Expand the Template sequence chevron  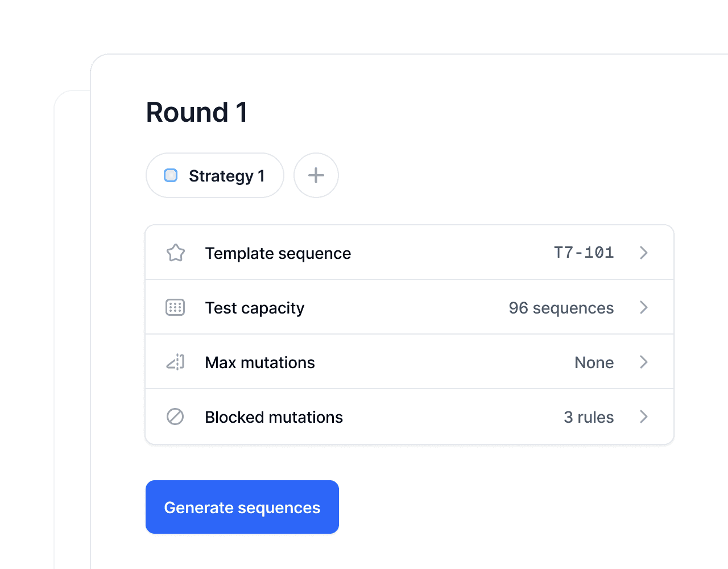tap(644, 253)
